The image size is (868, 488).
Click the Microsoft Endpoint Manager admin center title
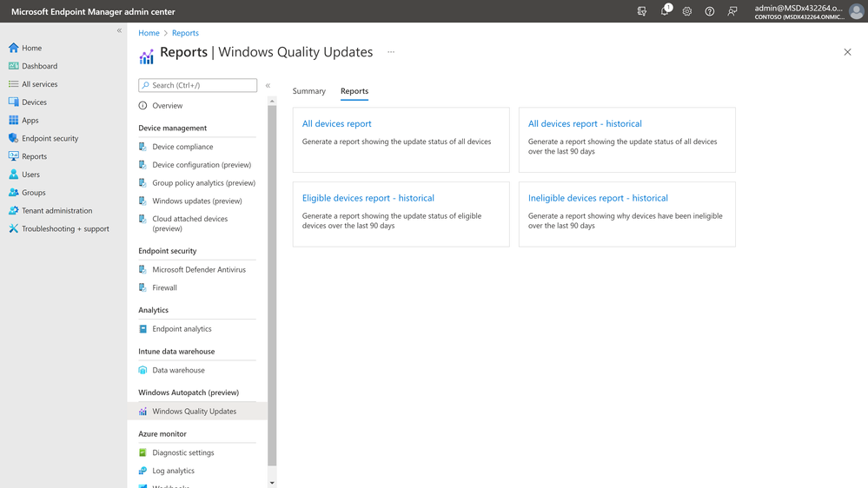pyautogui.click(x=93, y=11)
